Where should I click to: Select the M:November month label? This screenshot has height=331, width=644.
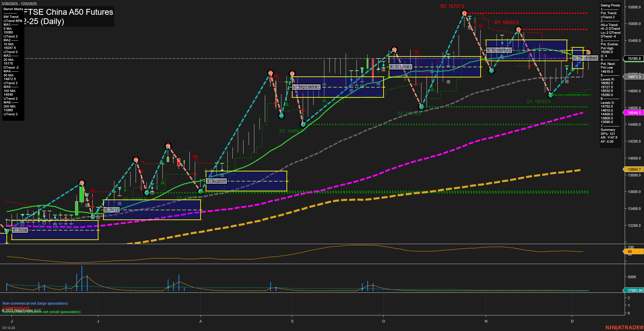499,50
